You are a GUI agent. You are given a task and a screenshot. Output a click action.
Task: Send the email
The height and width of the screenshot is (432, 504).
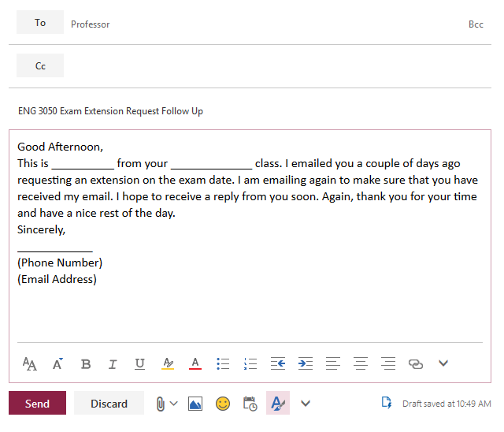pyautogui.click(x=37, y=403)
